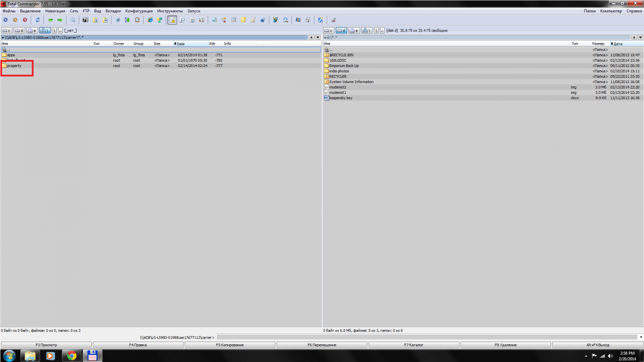644x362 pixels.
Task: Open the property folder in left panel
Action: (x=14, y=66)
